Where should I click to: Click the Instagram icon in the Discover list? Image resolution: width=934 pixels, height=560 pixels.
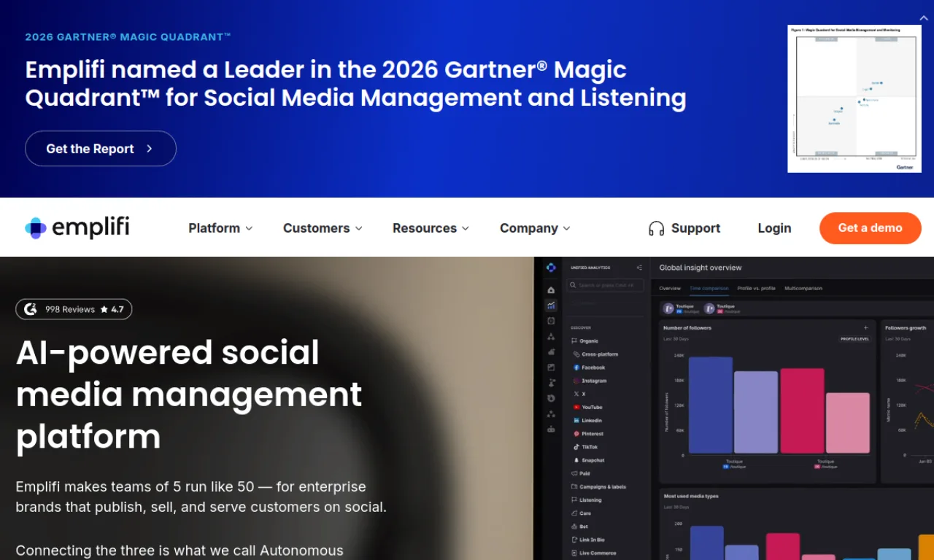576,381
